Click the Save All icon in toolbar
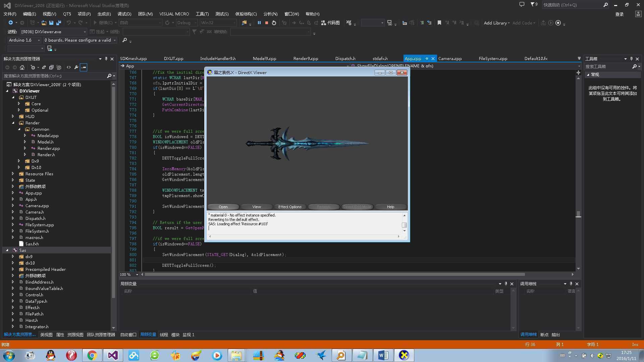The width and height of the screenshot is (644, 362). coord(59,23)
